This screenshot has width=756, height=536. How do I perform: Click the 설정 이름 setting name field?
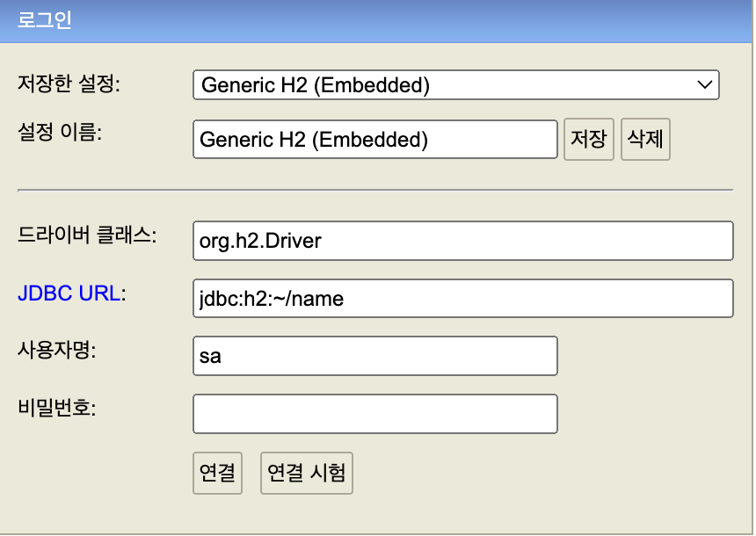tap(375, 140)
